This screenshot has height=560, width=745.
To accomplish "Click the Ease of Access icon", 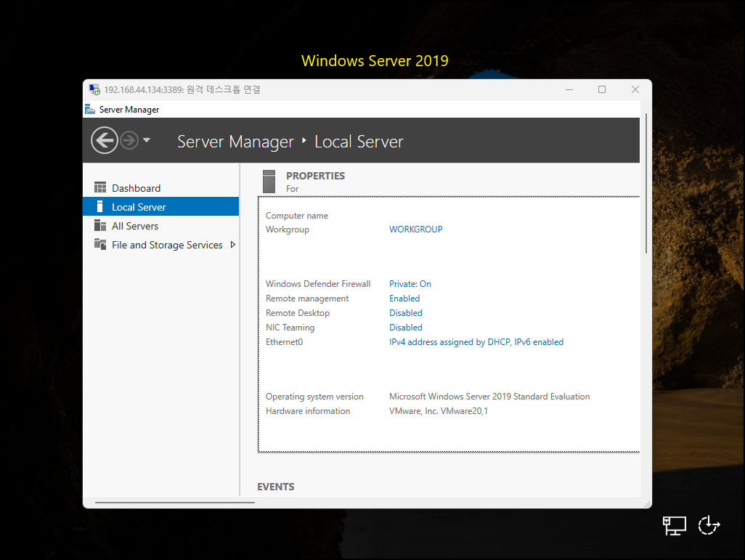I will point(709,525).
